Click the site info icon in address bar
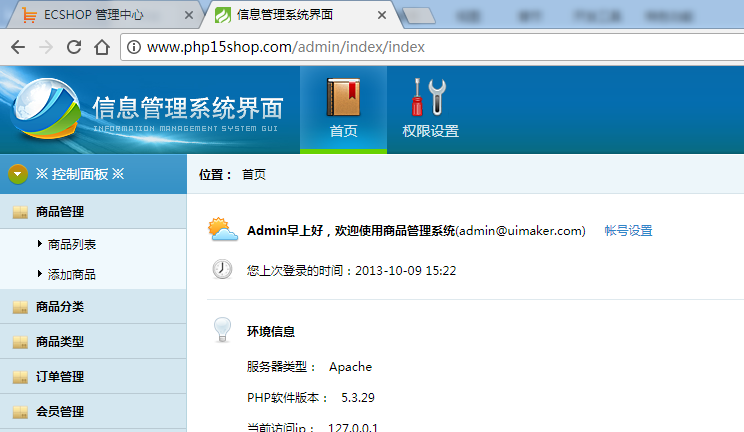The height and width of the screenshot is (432, 744). tap(133, 47)
